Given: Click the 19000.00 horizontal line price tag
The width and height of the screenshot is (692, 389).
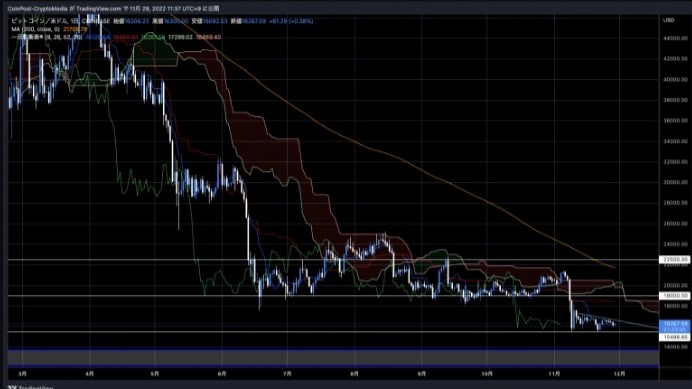Looking at the screenshot, I should click(x=674, y=296).
